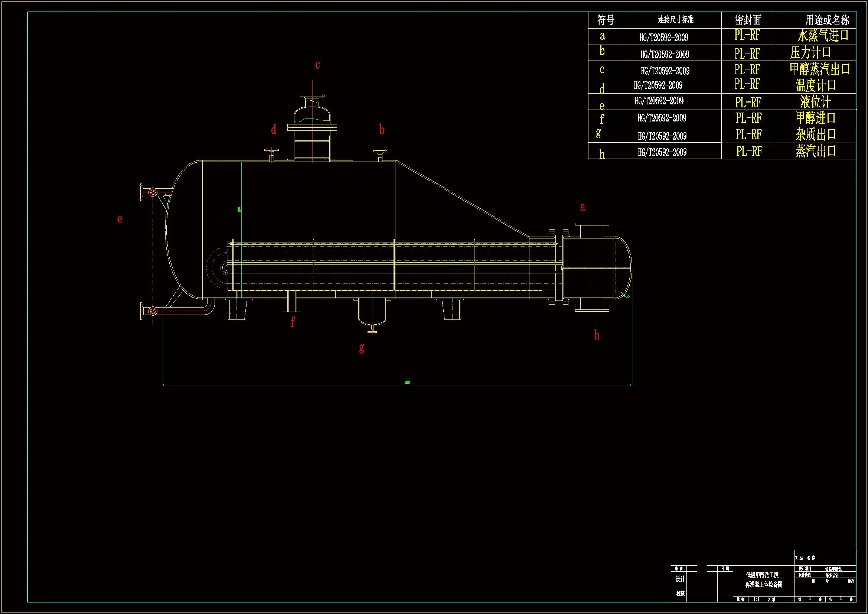This screenshot has height=614, width=868.
Task: Click the '甲醇蒸汽出口' entry in the table
Action: [x=820, y=69]
